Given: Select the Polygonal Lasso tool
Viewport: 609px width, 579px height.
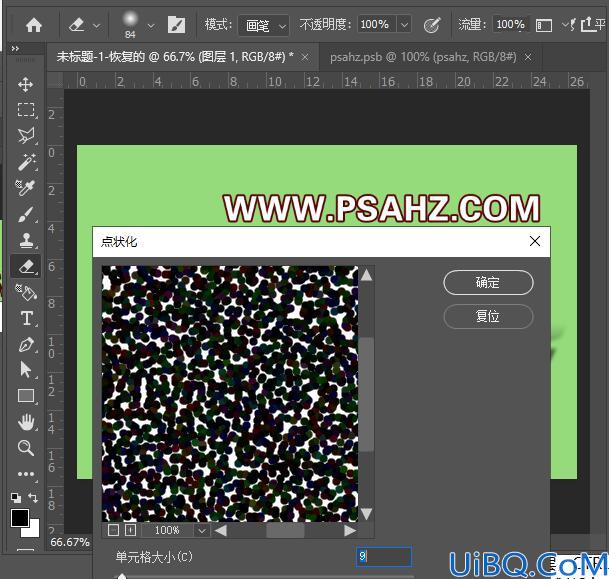Looking at the screenshot, I should 26,136.
